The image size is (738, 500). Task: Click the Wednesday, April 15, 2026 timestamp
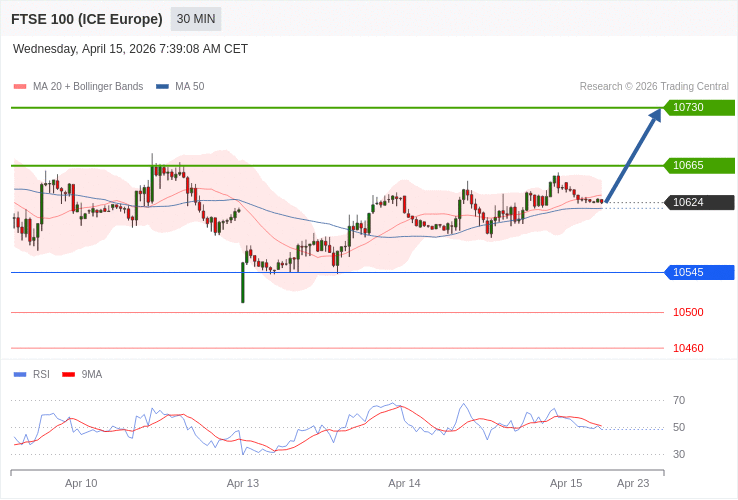tap(130, 49)
